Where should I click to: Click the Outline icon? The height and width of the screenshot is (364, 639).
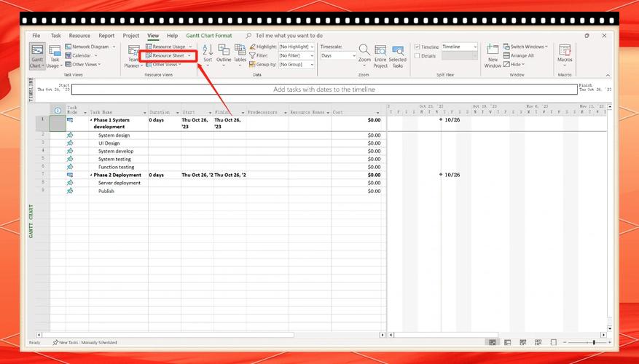(x=224, y=54)
